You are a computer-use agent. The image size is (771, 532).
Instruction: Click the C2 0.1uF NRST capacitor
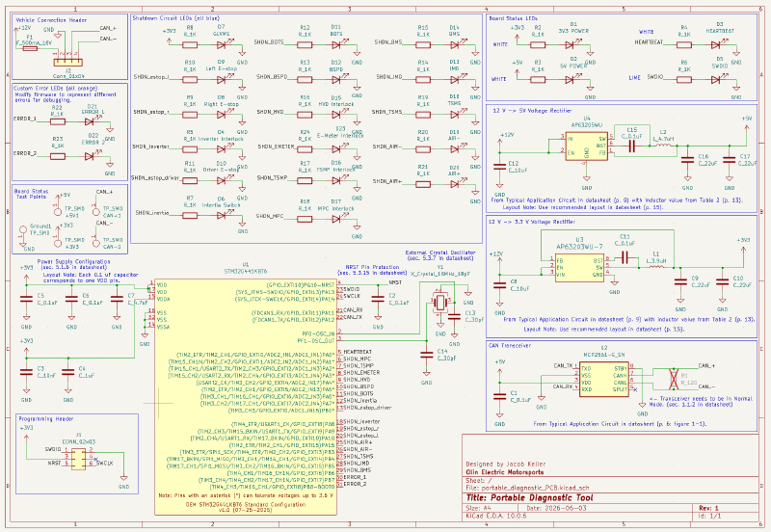[378, 299]
